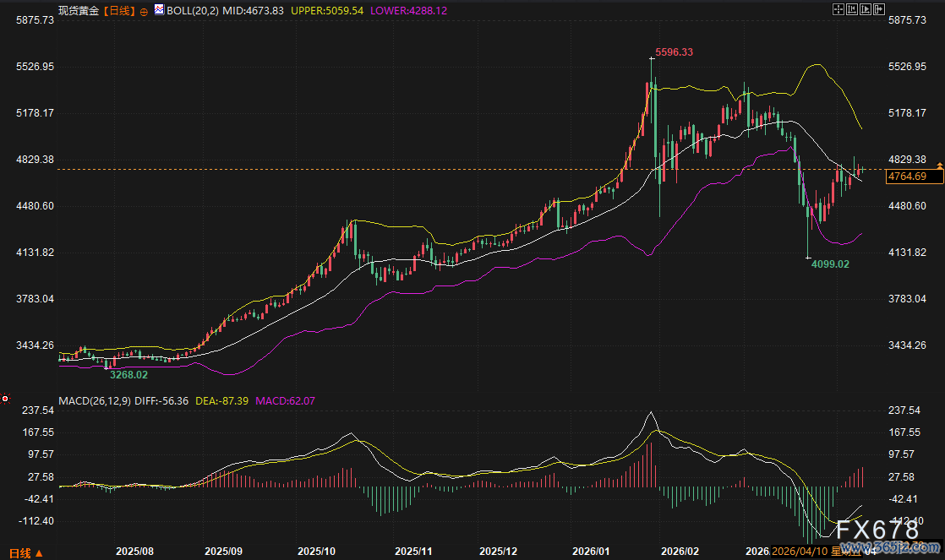Click the exit-arrow panel icon in chart toolbar
The image size is (945, 560).
879,9
